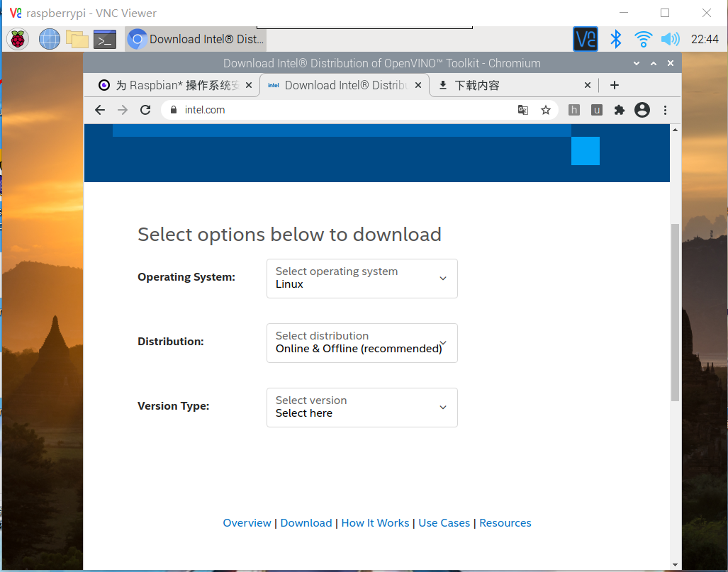This screenshot has width=728, height=572.
Task: Minimize the Chromium window with chevron
Action: tap(637, 64)
